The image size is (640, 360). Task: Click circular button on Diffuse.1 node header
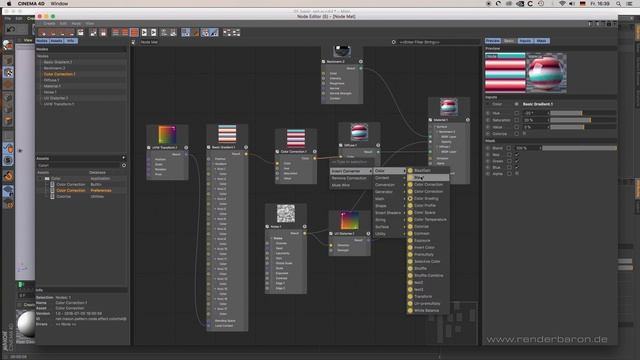point(378,145)
